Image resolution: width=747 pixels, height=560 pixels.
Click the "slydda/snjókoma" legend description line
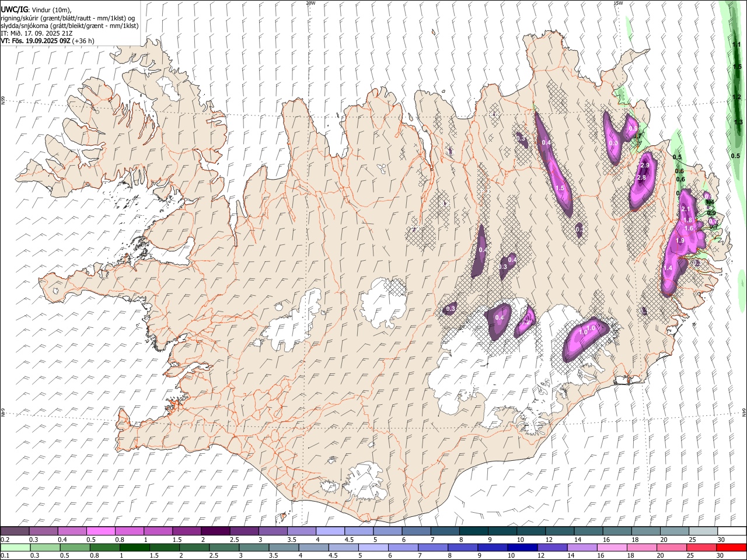69,26
